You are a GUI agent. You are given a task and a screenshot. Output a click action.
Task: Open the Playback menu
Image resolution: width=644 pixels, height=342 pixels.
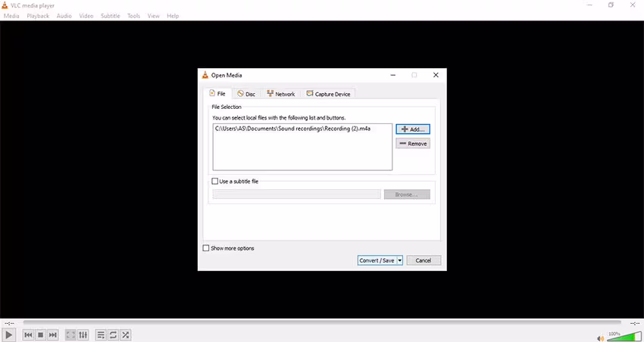tap(38, 16)
